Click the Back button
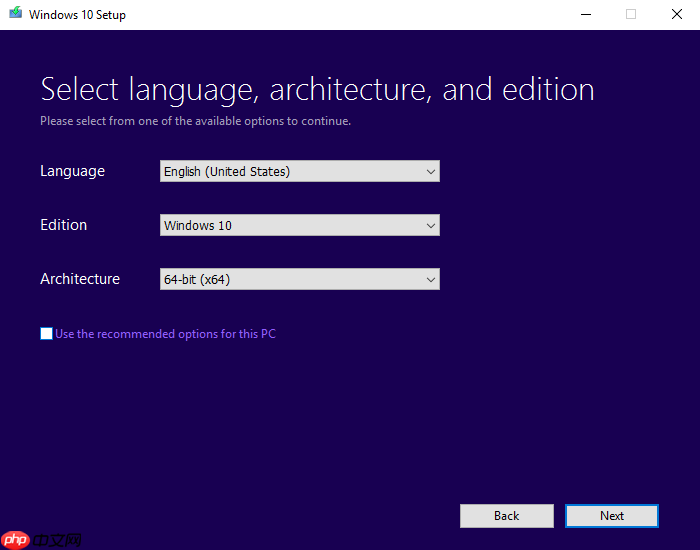Screen dimensions: 700x550 [x=507, y=516]
